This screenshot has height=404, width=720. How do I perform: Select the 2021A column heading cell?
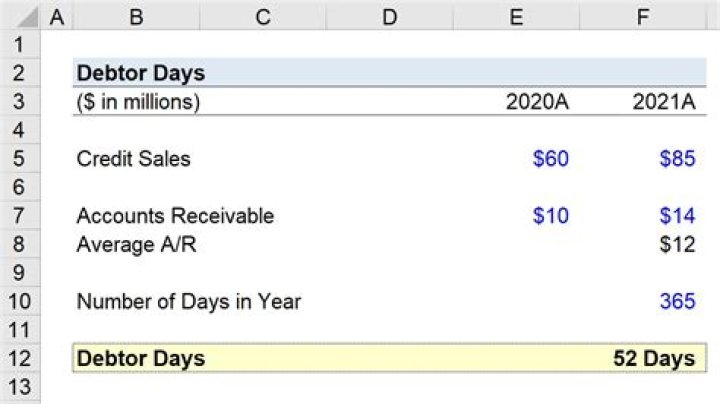tap(663, 102)
